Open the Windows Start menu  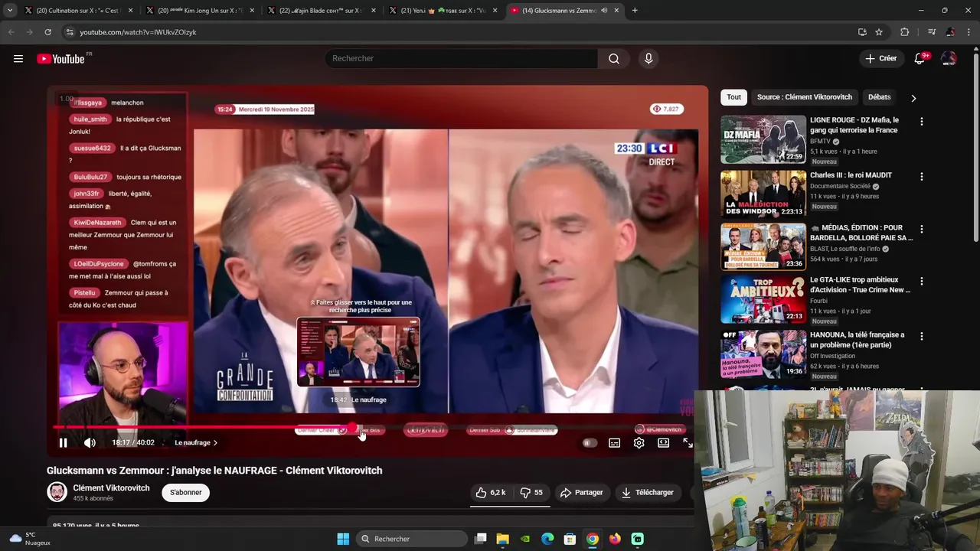coord(343,539)
